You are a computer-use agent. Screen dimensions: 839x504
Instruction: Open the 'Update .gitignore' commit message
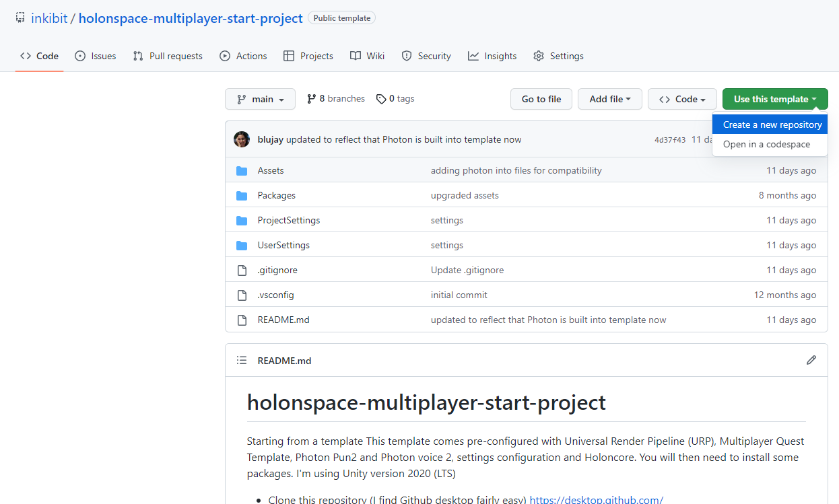467,270
